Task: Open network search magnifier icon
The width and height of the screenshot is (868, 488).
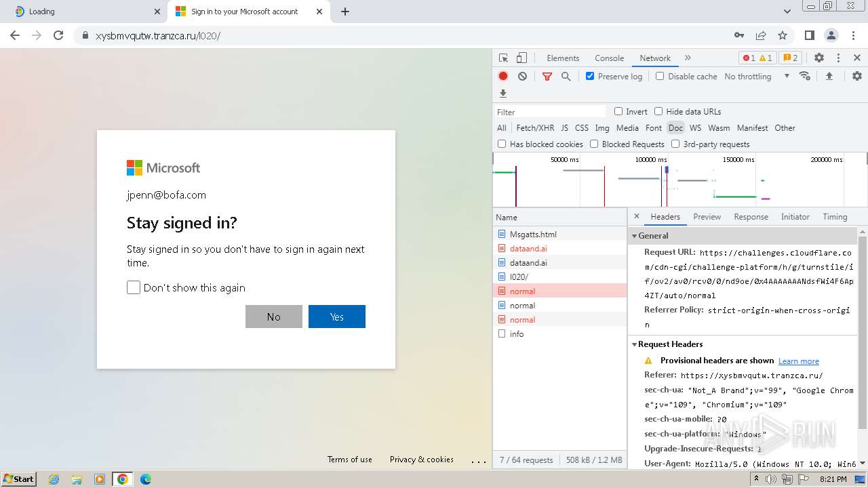Action: (x=566, y=77)
